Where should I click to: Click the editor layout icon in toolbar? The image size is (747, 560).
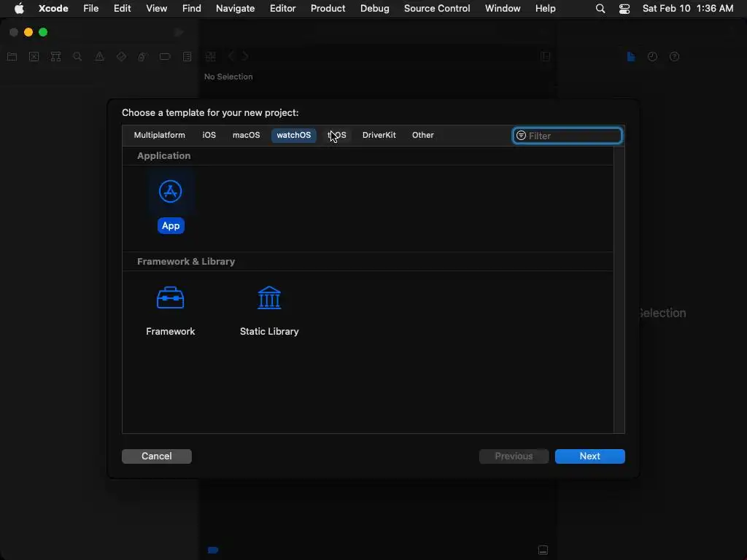(x=546, y=57)
